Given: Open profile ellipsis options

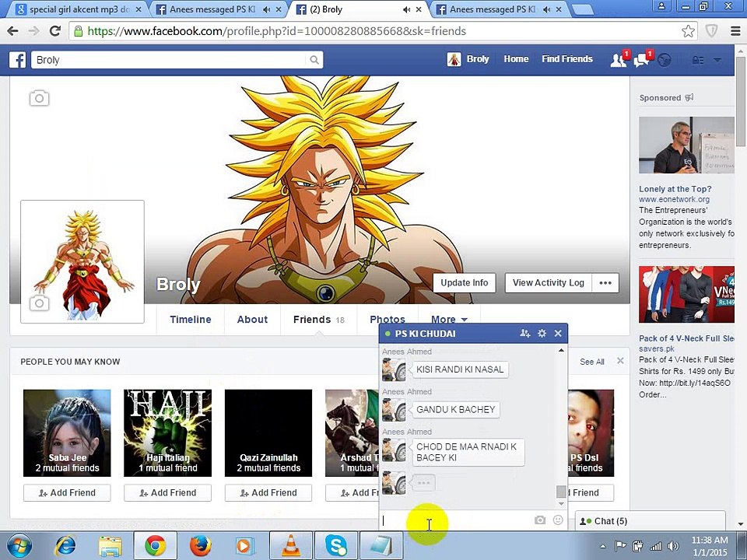Looking at the screenshot, I should tap(605, 283).
